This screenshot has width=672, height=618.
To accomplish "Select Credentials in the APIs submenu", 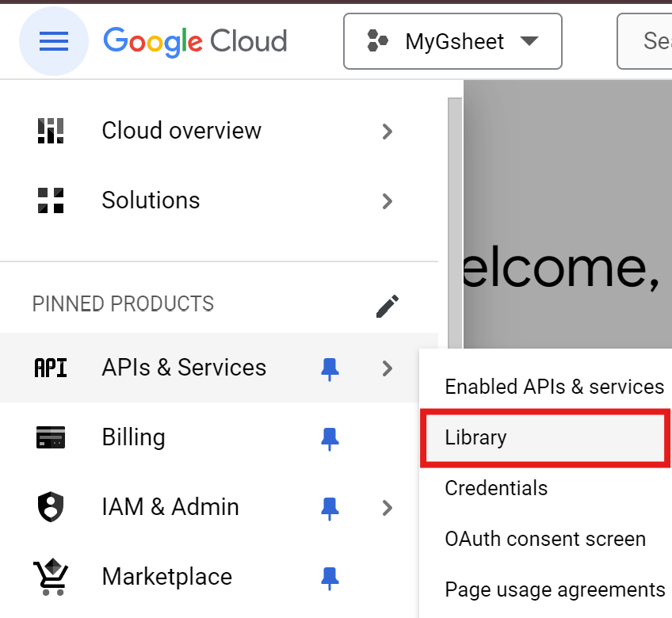I will pos(545,488).
